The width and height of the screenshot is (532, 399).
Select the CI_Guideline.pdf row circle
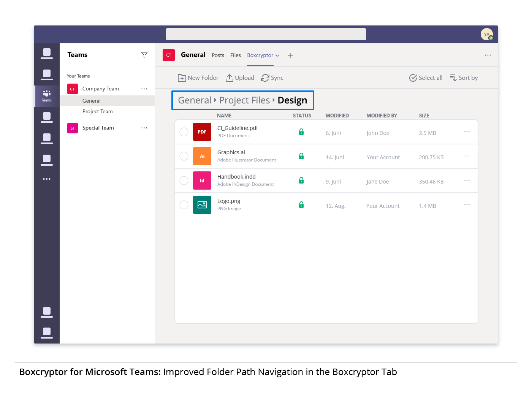pyautogui.click(x=184, y=132)
